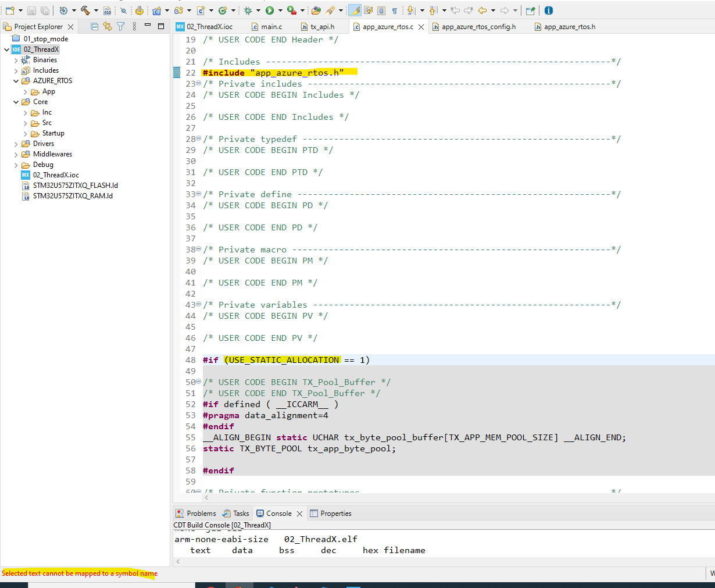
Task: Open the Device Configuration Tool clock icon
Action: 63,10
